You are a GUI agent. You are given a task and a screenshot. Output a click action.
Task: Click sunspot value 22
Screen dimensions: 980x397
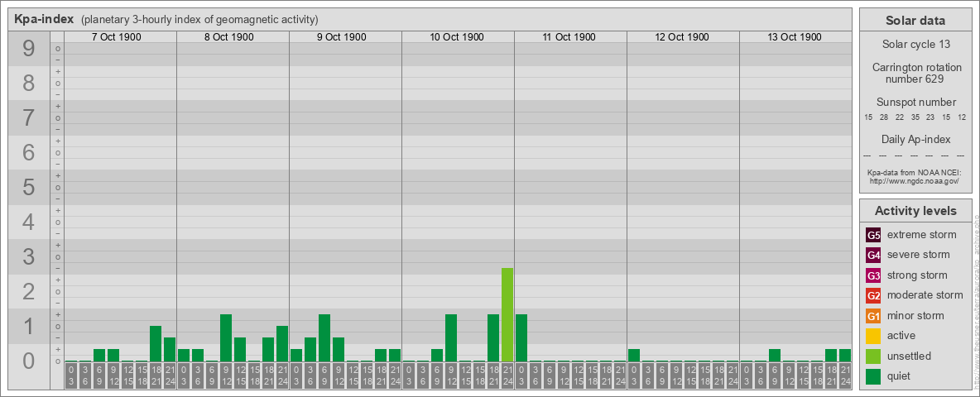[x=900, y=117]
